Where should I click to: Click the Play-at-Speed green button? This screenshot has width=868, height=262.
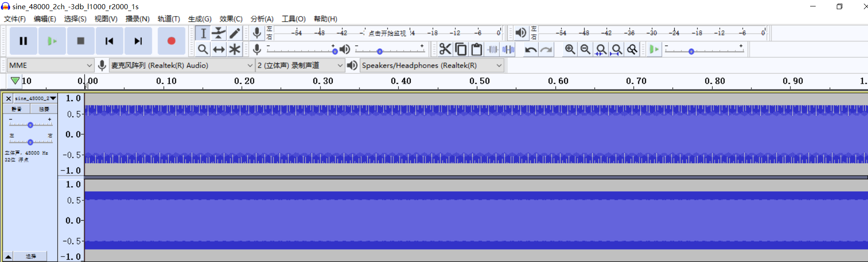654,49
